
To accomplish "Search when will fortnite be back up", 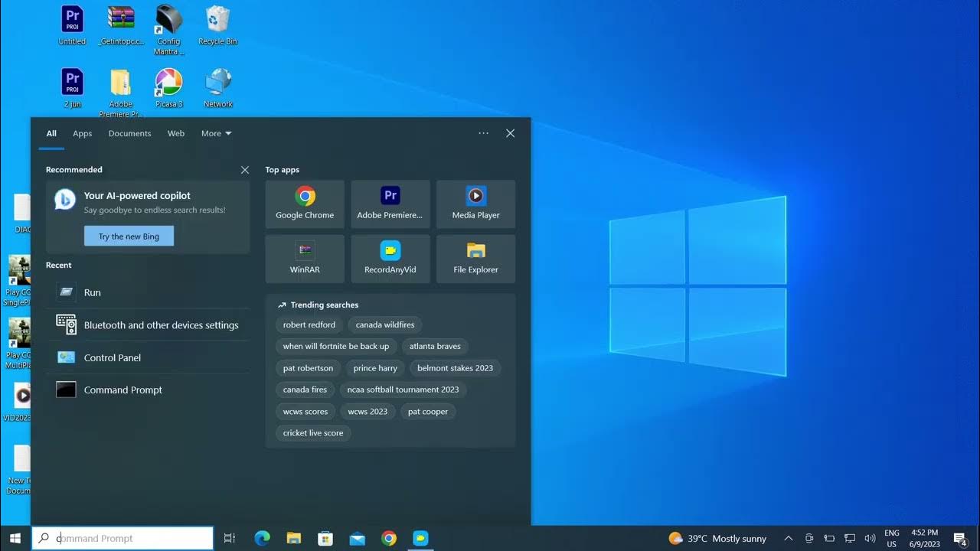I will [336, 347].
